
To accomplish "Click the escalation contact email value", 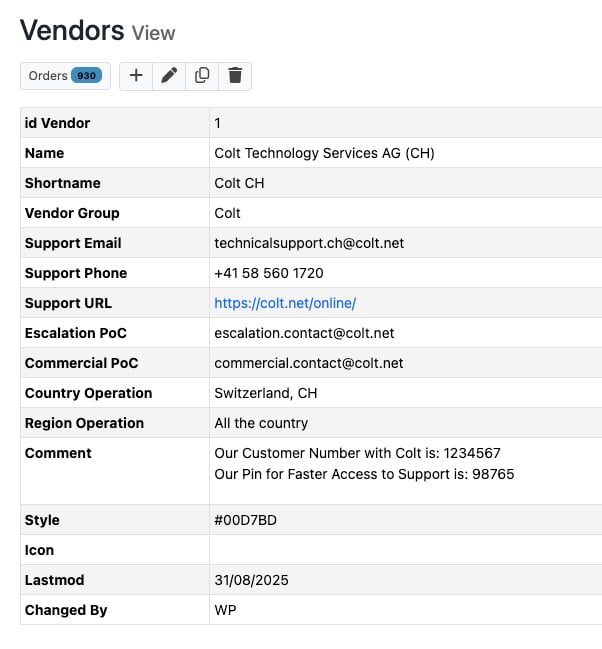I will [305, 333].
